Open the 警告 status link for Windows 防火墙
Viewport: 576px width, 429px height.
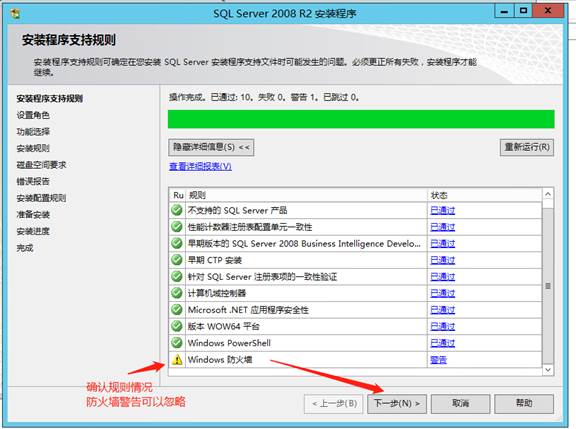point(438,360)
